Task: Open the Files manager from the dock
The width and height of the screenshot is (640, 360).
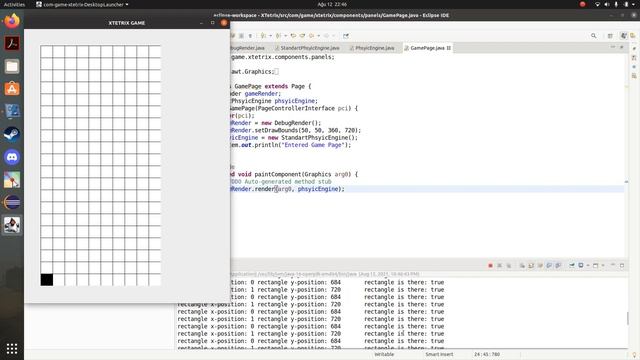Action: tap(12, 66)
